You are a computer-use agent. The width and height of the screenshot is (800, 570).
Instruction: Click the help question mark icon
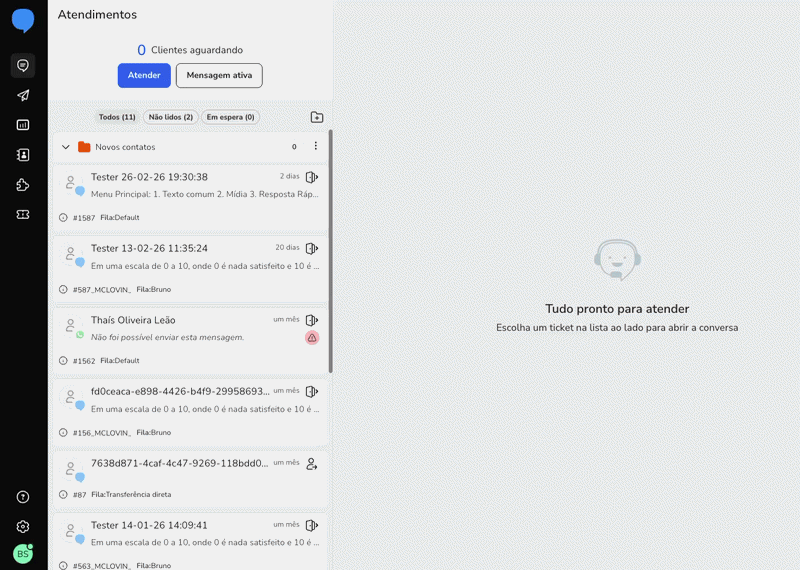[x=23, y=497]
